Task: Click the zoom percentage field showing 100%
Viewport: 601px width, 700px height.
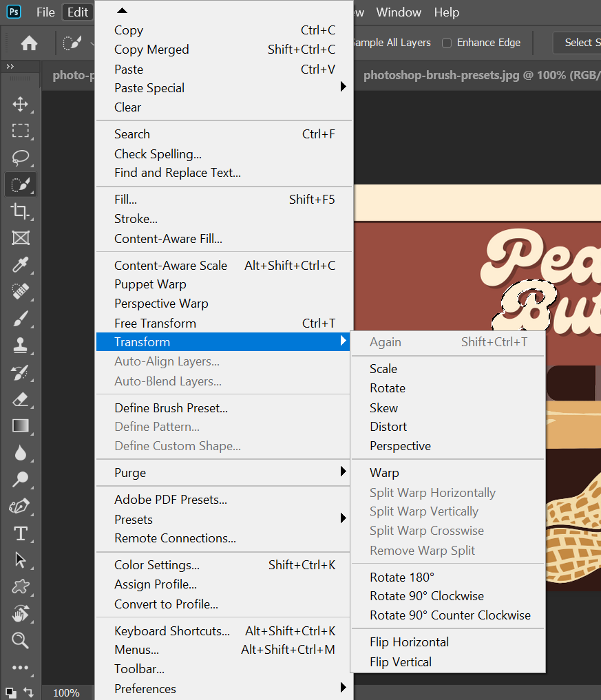Action: click(66, 692)
